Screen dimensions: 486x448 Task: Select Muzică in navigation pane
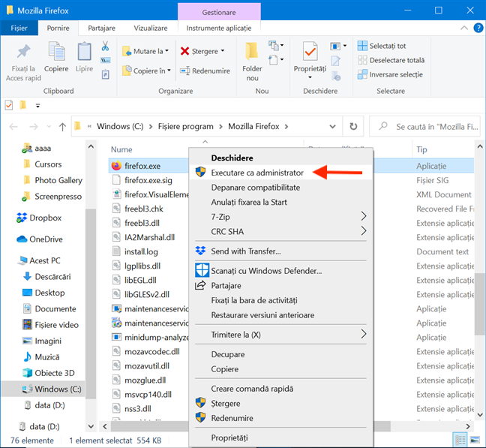41,357
